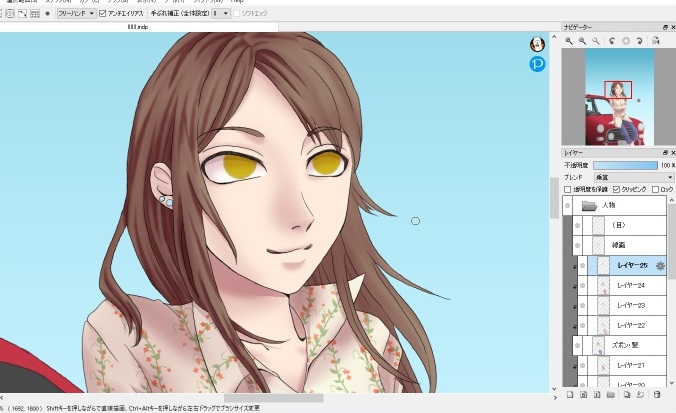Float the Layer panel with its undock icon
Image resolution: width=676 pixels, height=413 pixels.
click(665, 153)
